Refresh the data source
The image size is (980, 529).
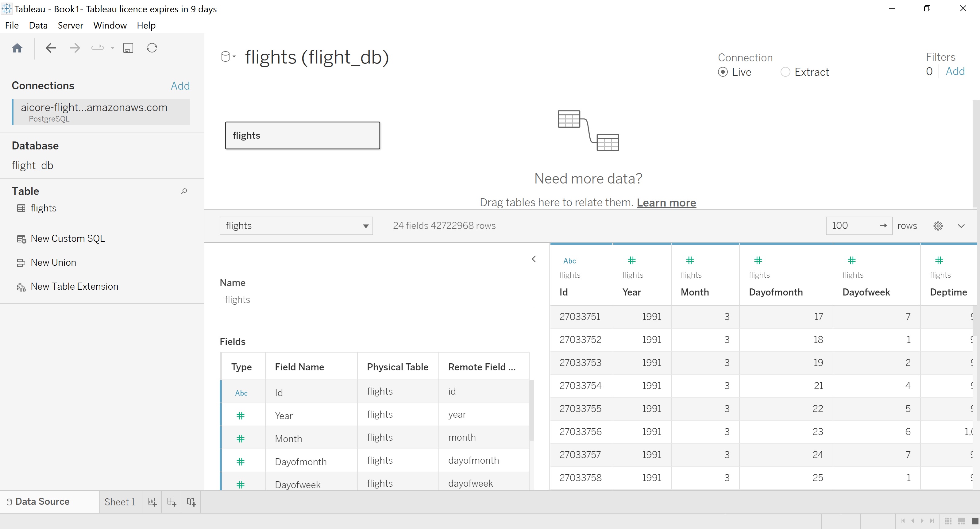point(152,48)
